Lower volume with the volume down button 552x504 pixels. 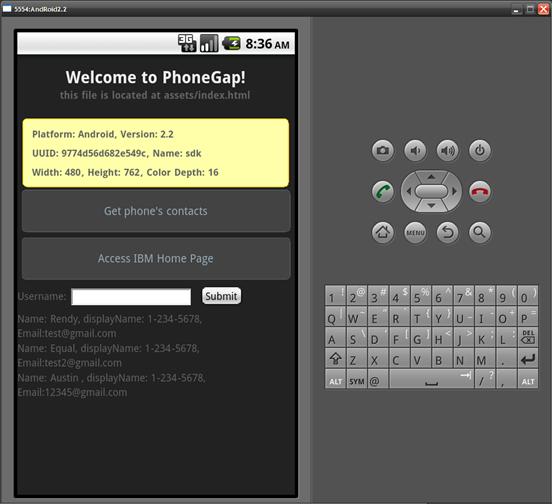tap(415, 151)
